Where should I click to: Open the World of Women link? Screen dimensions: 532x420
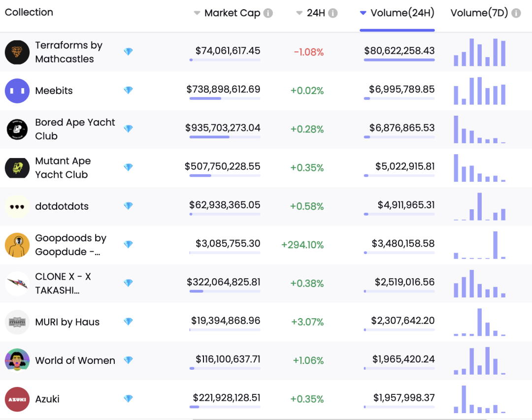click(x=75, y=360)
